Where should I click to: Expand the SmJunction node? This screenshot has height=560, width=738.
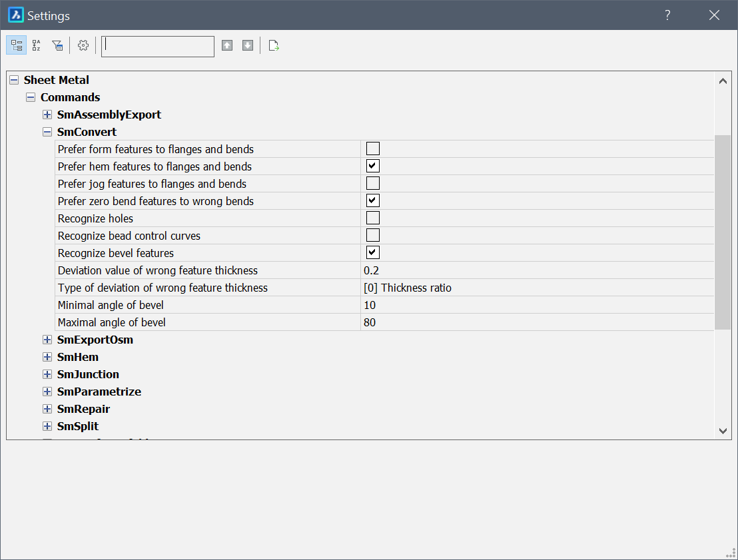tap(47, 374)
